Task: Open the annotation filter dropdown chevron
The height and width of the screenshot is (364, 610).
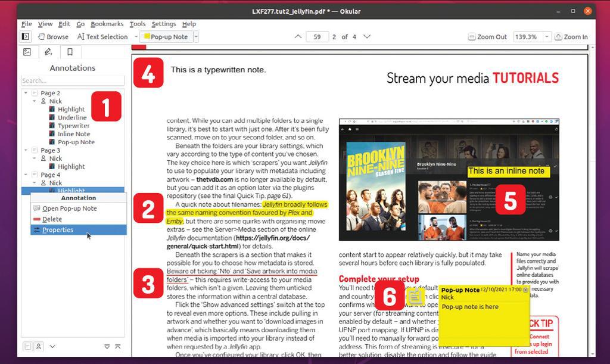Action: (52, 346)
